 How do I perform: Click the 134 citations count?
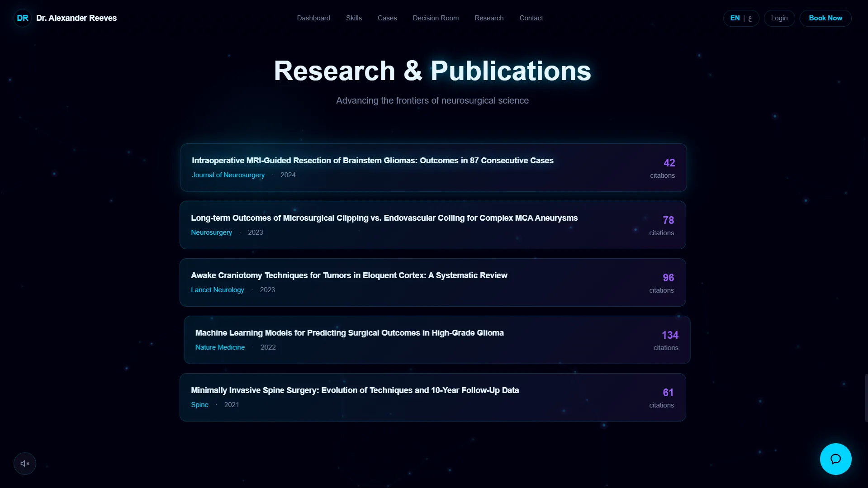coord(669,335)
